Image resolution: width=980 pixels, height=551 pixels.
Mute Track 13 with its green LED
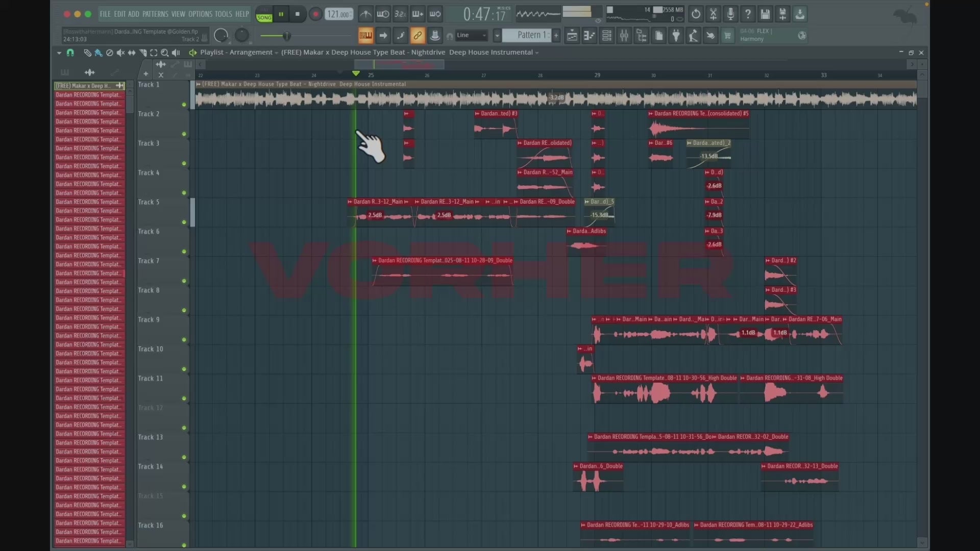click(x=184, y=457)
